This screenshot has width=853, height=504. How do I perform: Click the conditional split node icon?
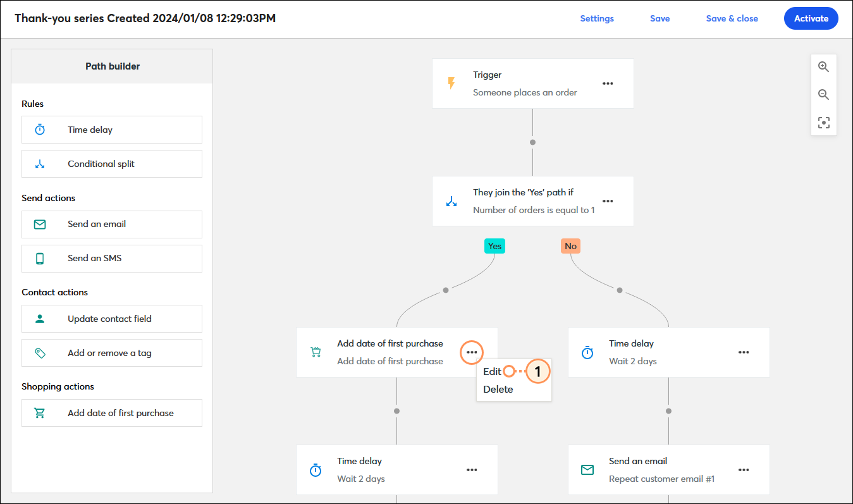[451, 201]
